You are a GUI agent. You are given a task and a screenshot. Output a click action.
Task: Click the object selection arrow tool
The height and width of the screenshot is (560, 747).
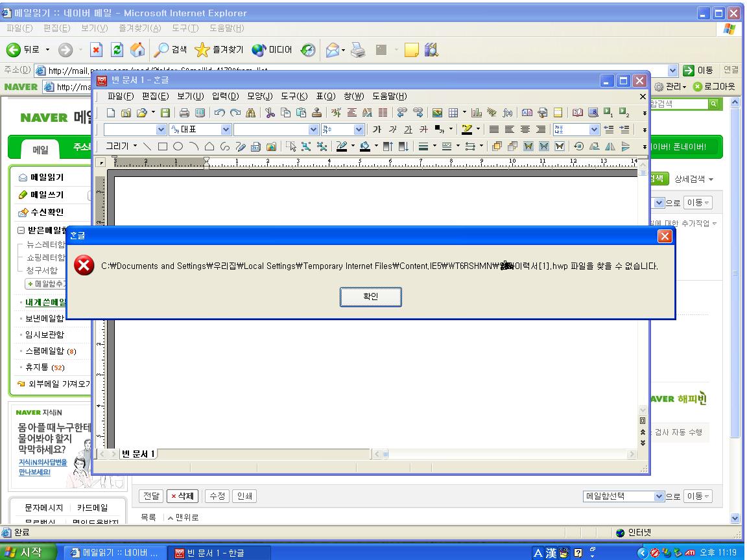290,146
